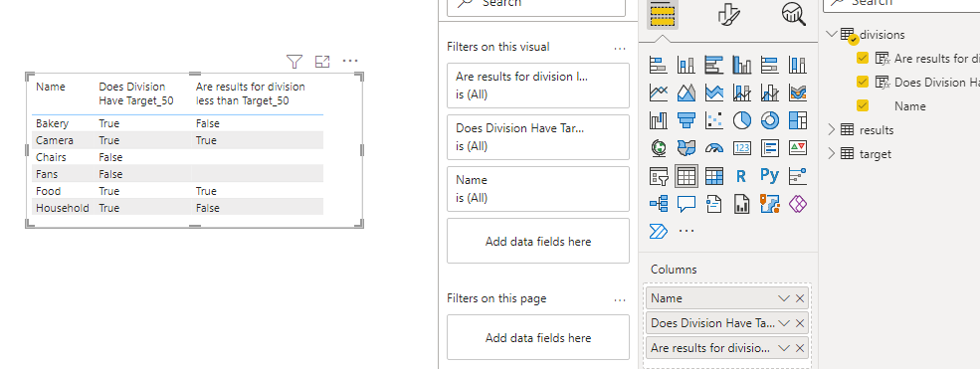Click 'Add data fields here' under visual filters
Image resolution: width=980 pixels, height=369 pixels.
coord(538,241)
